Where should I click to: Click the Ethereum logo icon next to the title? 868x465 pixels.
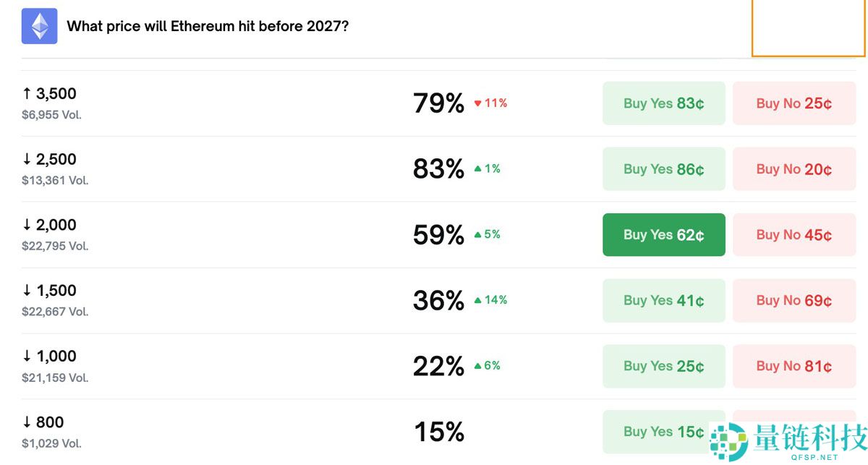(39, 25)
